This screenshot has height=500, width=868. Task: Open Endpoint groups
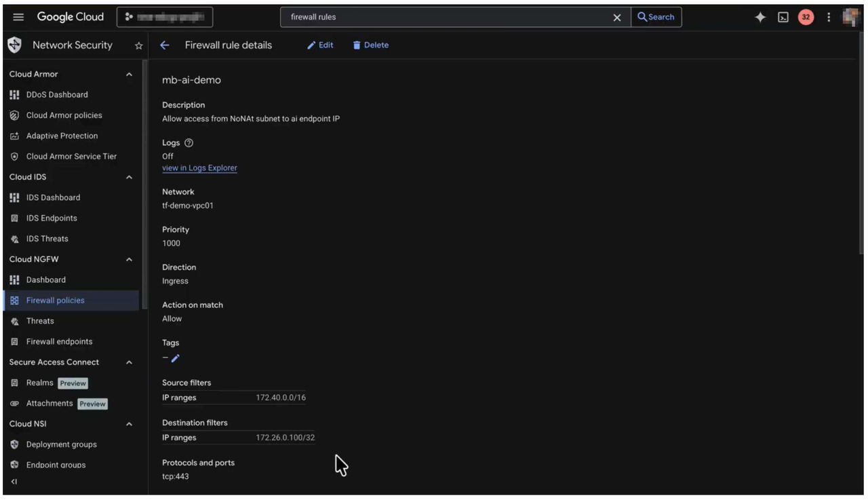pyautogui.click(x=56, y=465)
